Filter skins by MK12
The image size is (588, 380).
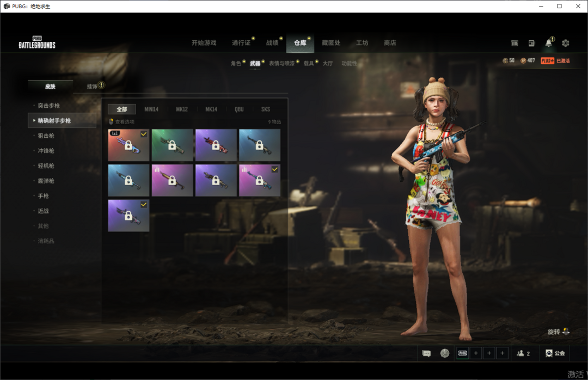(x=182, y=109)
